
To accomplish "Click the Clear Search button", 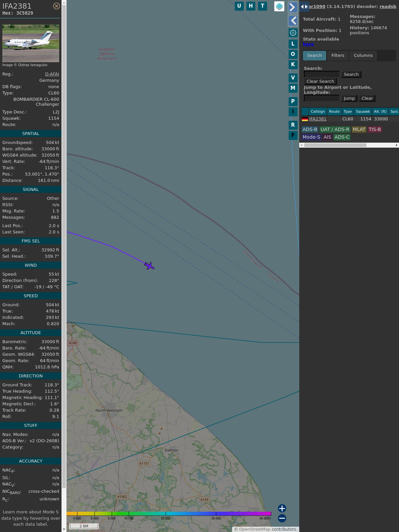I will pyautogui.click(x=320, y=81).
